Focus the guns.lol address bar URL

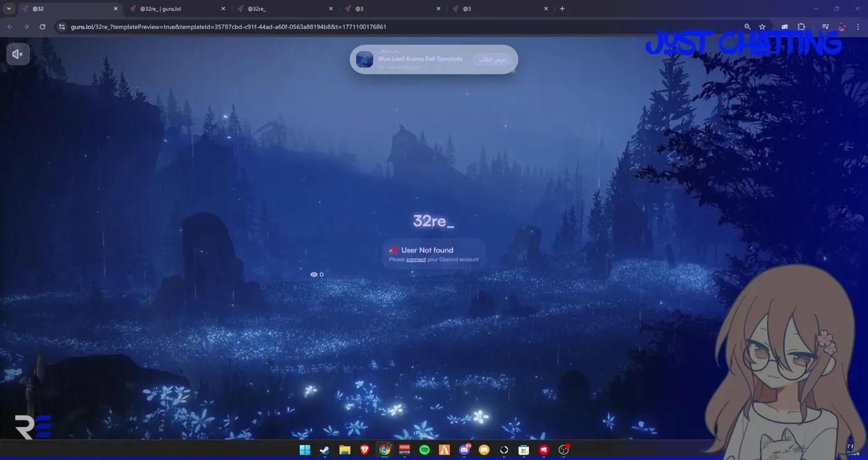point(228,27)
